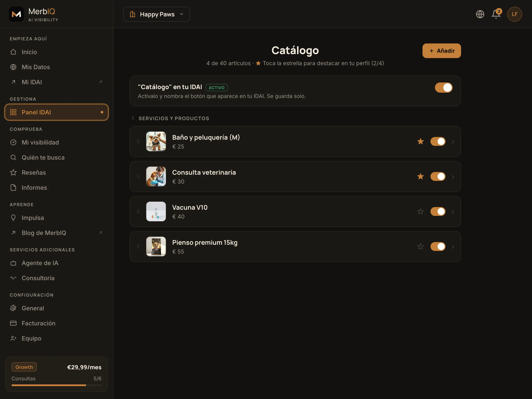Viewport: 532px width, 399px height.
Task: Open Mi IDAI link
Action: (x=57, y=82)
